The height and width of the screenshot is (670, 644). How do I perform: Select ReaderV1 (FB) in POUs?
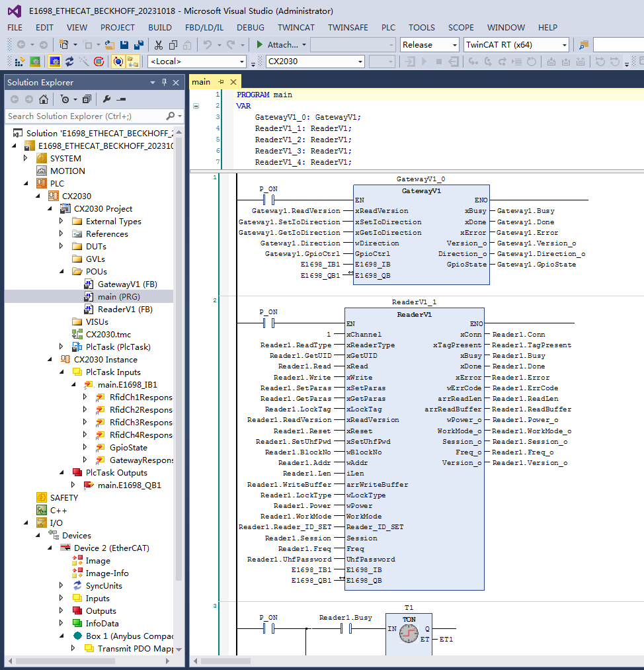125,310
